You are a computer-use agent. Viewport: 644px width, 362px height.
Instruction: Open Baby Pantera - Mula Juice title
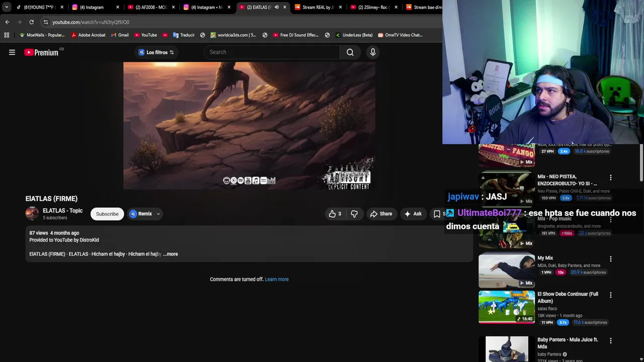[x=568, y=343]
